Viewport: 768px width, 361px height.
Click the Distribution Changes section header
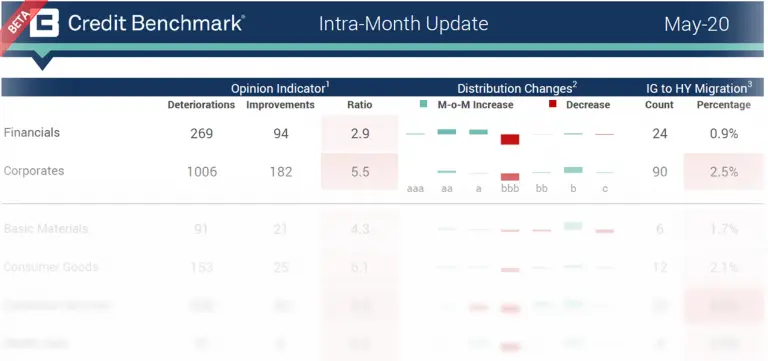[517, 88]
